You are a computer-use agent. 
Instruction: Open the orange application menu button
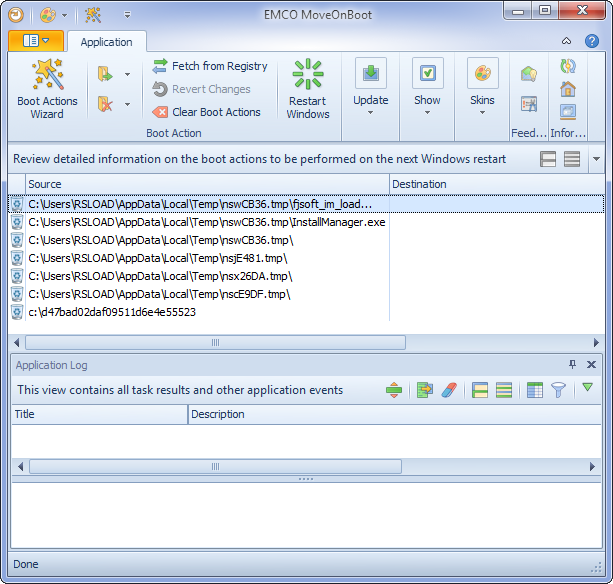(36, 40)
